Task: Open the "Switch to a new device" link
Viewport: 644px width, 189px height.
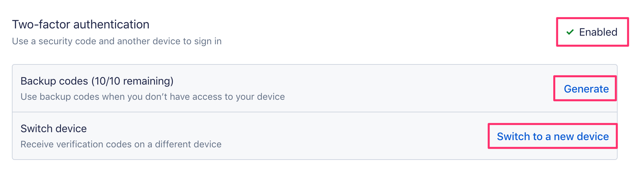Action: point(553,136)
